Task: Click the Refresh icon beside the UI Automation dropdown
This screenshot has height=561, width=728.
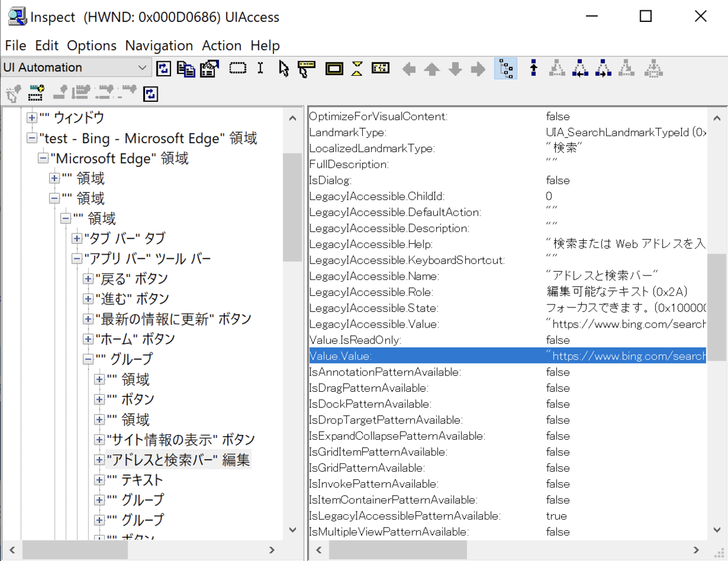Action: click(163, 68)
